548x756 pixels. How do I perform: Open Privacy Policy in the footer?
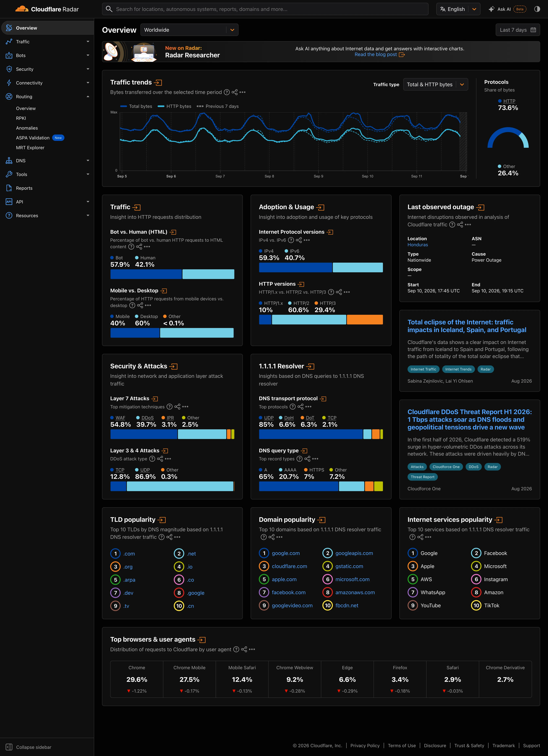(x=365, y=746)
